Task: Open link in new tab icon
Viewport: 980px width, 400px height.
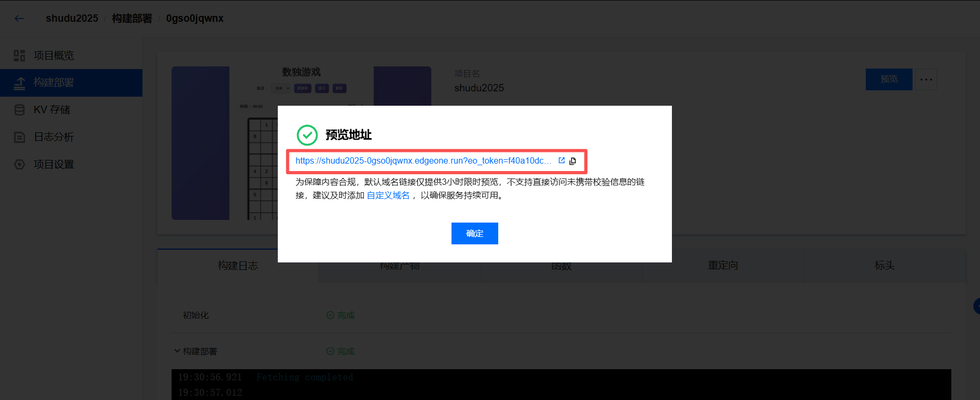Action: click(561, 160)
